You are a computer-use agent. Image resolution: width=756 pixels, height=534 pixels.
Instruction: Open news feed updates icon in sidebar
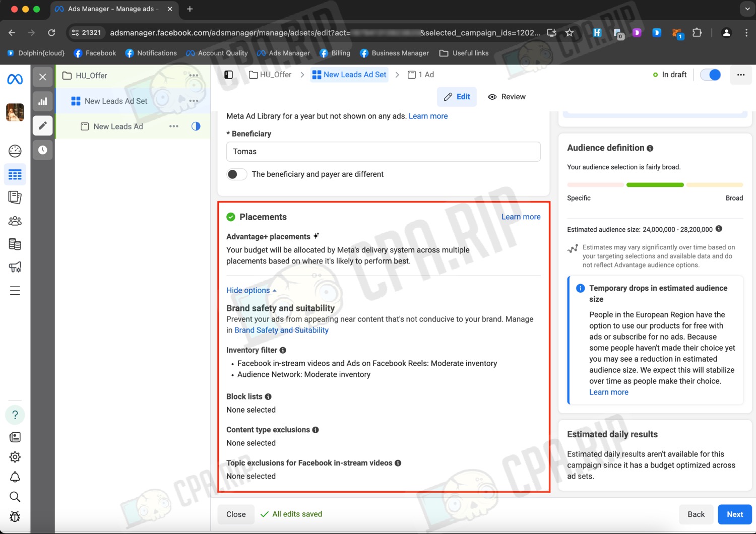pos(15,437)
